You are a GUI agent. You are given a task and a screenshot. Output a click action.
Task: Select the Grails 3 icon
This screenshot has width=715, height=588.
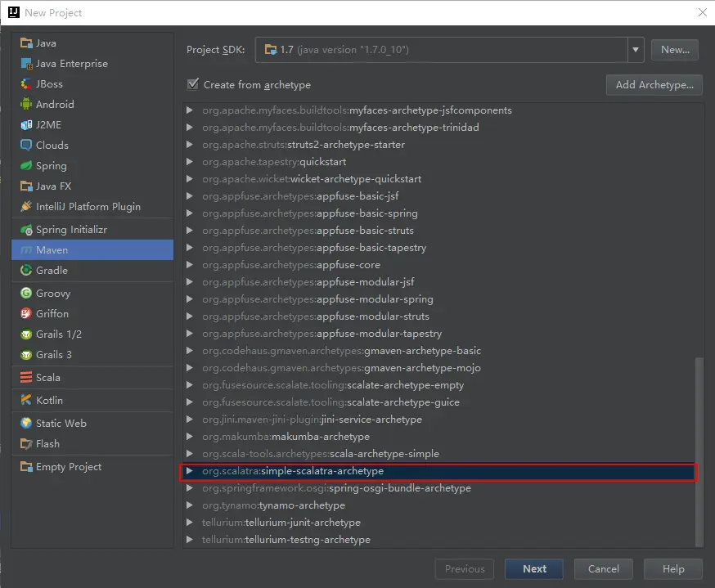(x=26, y=355)
